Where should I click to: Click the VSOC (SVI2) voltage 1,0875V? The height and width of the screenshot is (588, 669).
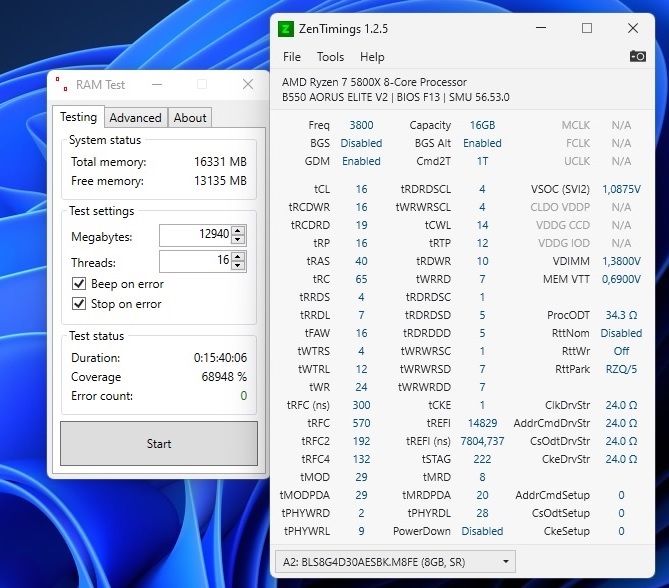(621, 189)
